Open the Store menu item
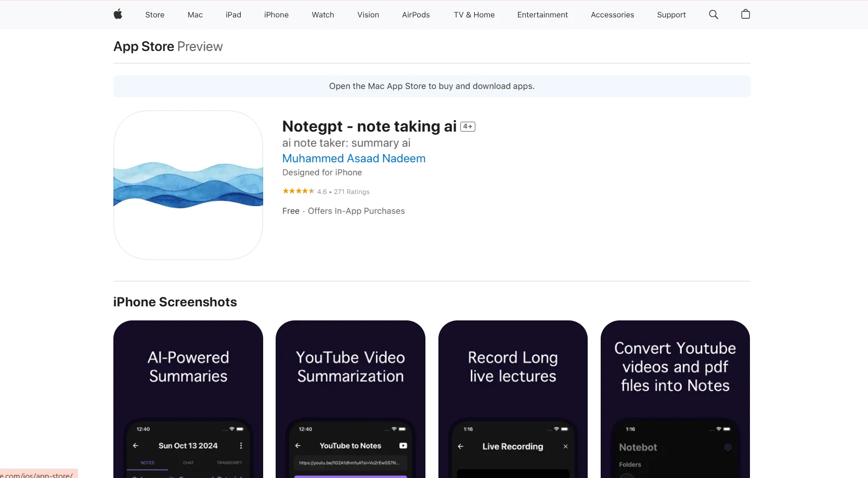The height and width of the screenshot is (478, 868). (x=154, y=15)
